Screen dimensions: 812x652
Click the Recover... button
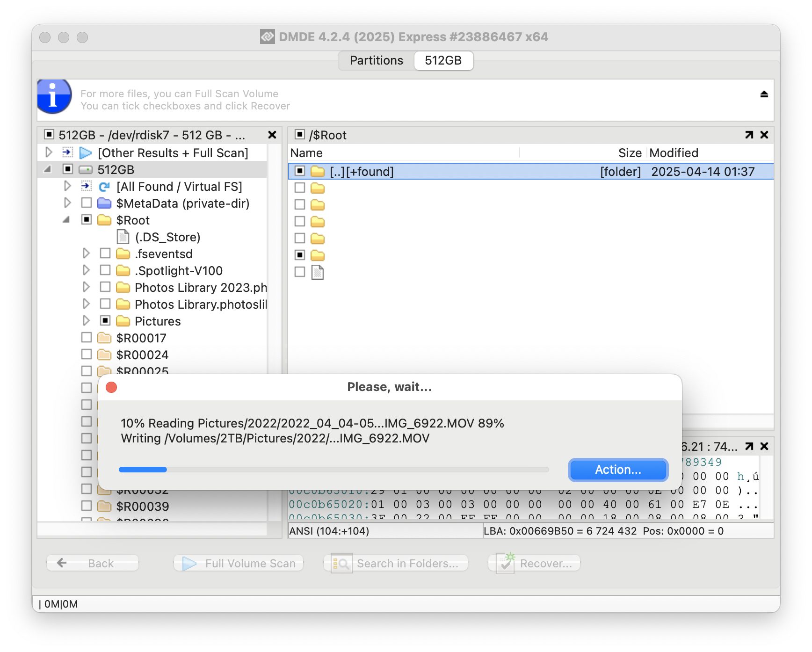coord(534,563)
